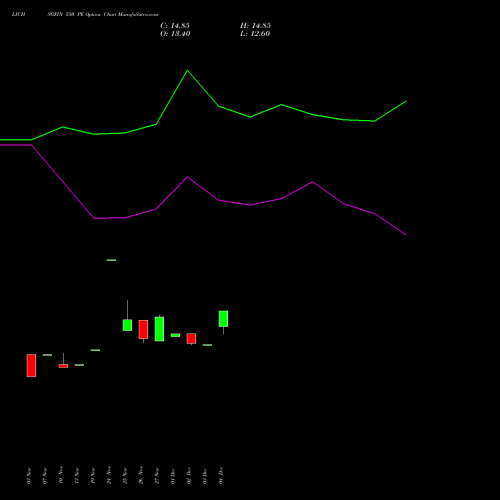Click the opening price value O: 13.40

tap(175, 34)
